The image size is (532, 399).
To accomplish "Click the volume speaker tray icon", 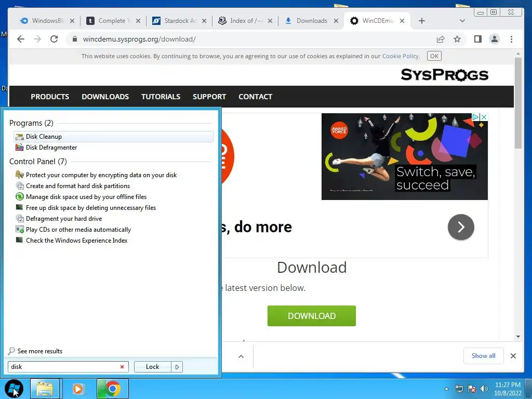I will click(x=484, y=389).
